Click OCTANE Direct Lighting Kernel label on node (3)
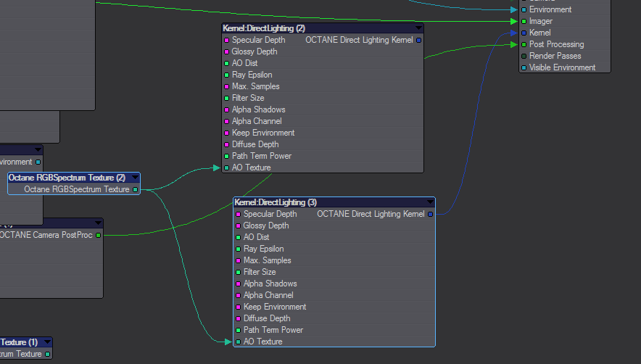 (371, 214)
